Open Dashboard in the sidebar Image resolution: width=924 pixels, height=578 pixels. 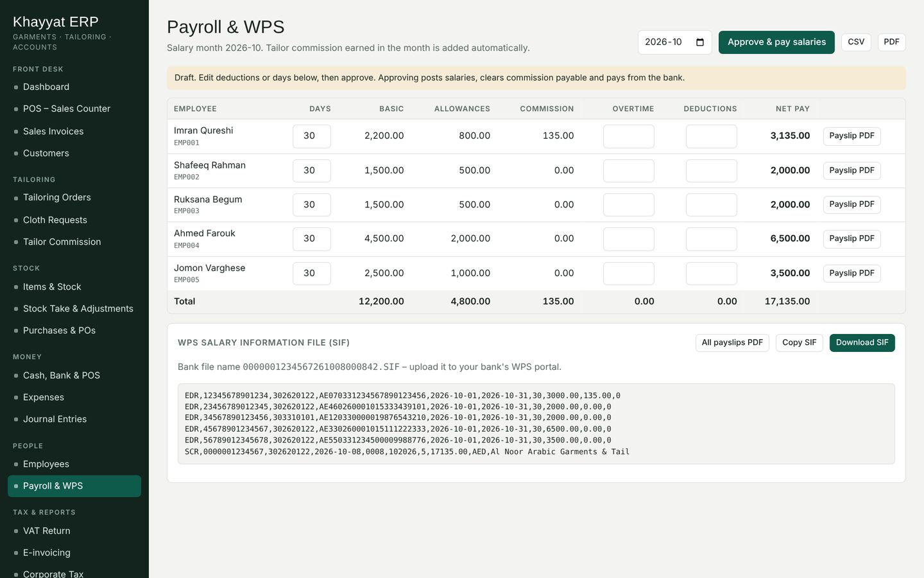coord(74,87)
